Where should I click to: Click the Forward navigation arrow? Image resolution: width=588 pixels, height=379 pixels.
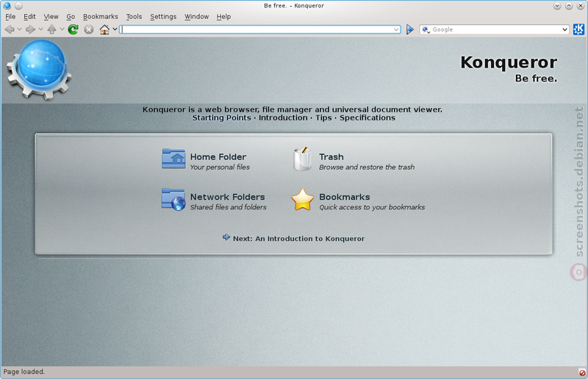click(30, 29)
